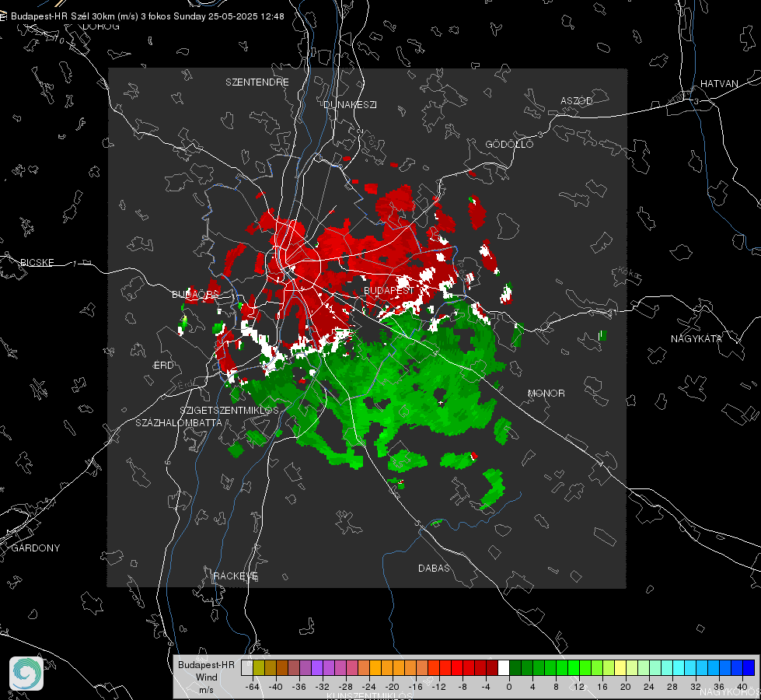Click the GARDONY city label
Viewport: 761px width, 700px height.
click(36, 548)
